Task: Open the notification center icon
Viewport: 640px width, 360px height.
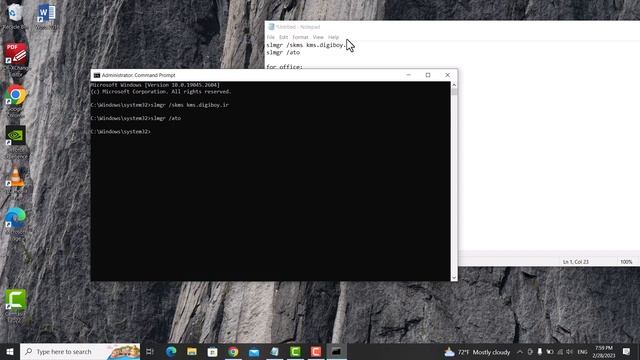Action: click(x=627, y=352)
